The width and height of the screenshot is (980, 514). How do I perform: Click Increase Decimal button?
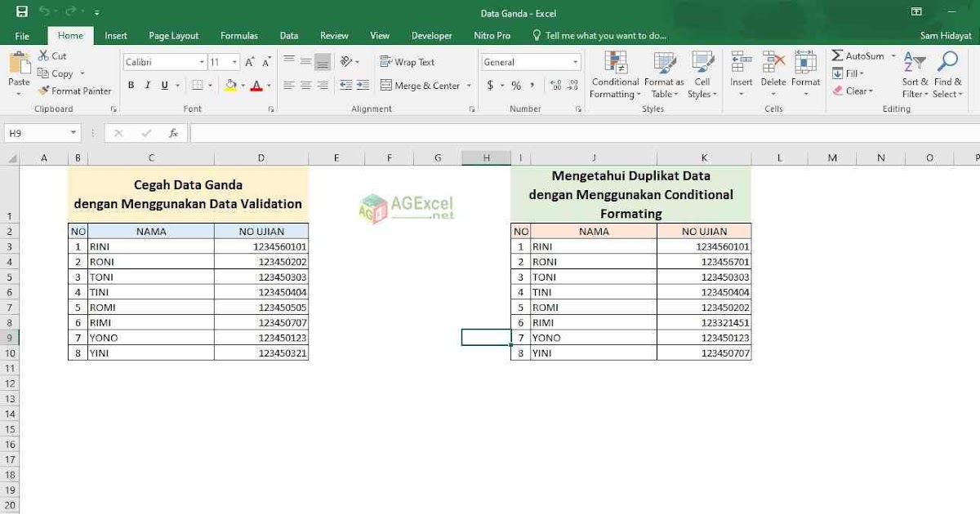(555, 84)
